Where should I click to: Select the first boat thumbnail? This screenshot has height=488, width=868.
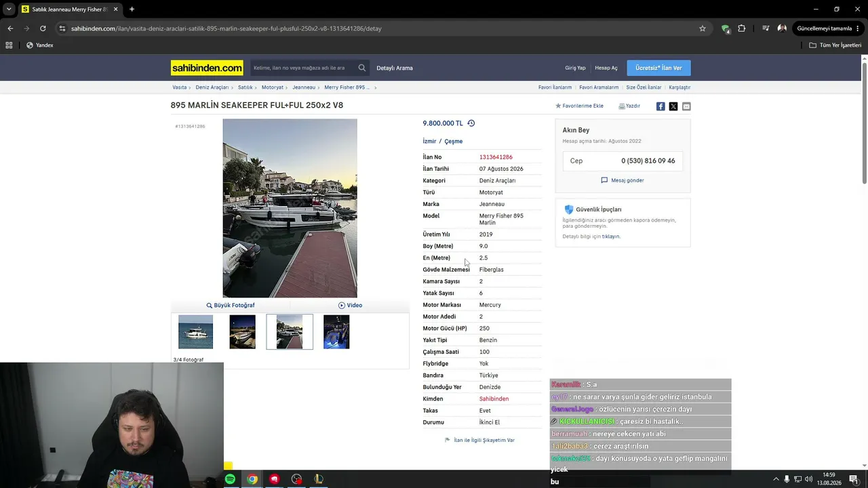[x=195, y=332]
